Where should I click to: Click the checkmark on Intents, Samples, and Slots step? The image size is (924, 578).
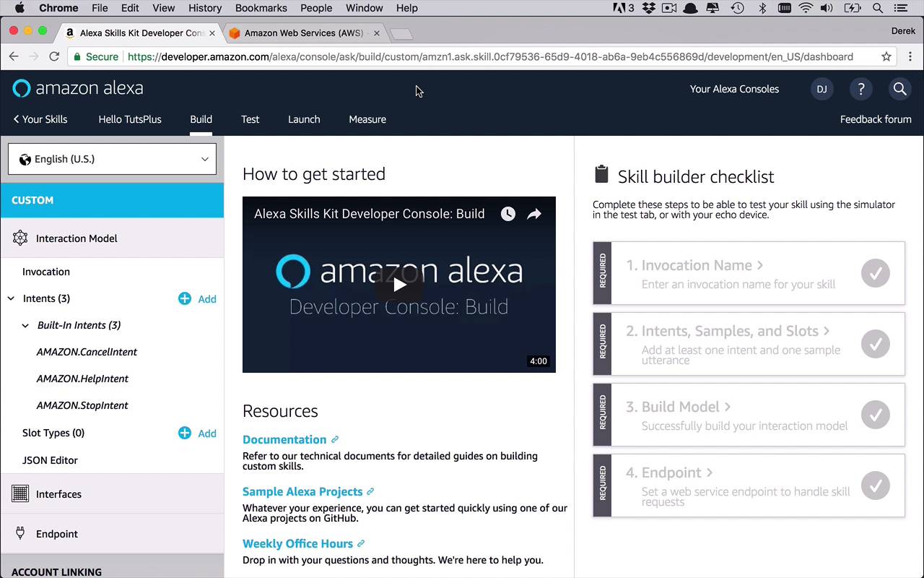[x=876, y=344]
